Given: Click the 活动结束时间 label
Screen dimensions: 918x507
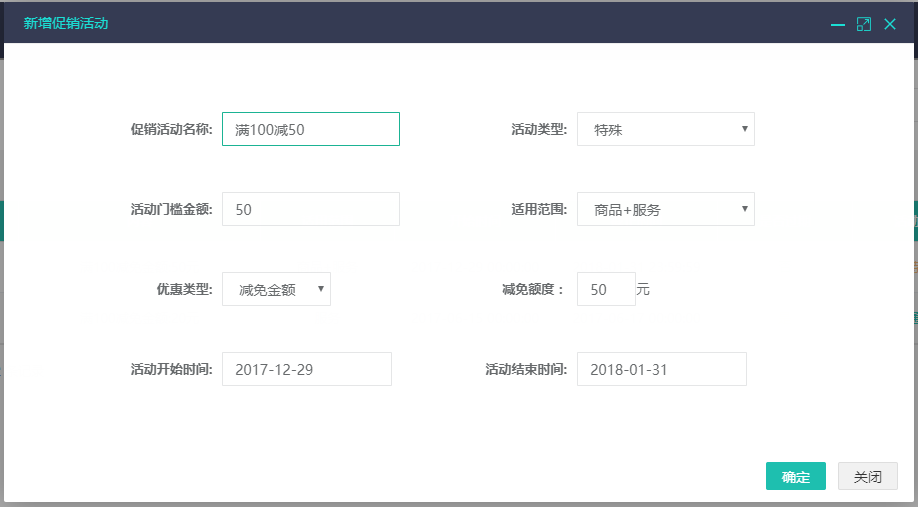Looking at the screenshot, I should coord(526,369).
